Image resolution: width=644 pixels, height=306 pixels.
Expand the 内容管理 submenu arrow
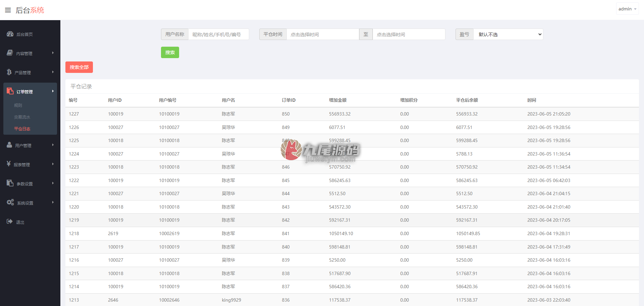coord(53,53)
